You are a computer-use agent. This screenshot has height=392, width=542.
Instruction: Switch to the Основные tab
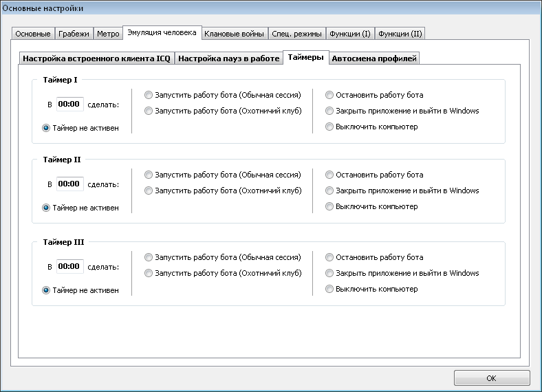pyautogui.click(x=33, y=34)
